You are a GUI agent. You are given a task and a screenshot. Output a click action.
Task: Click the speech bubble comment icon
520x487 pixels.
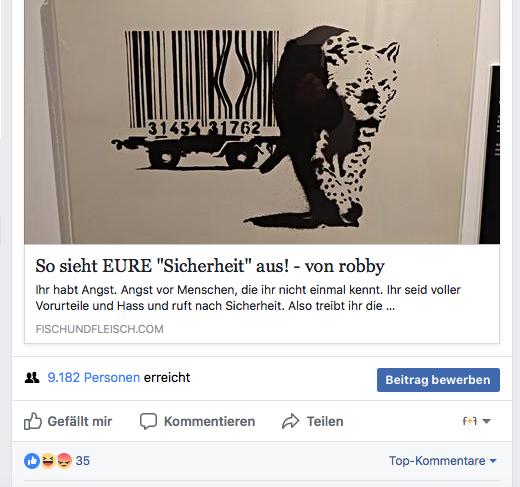(148, 421)
